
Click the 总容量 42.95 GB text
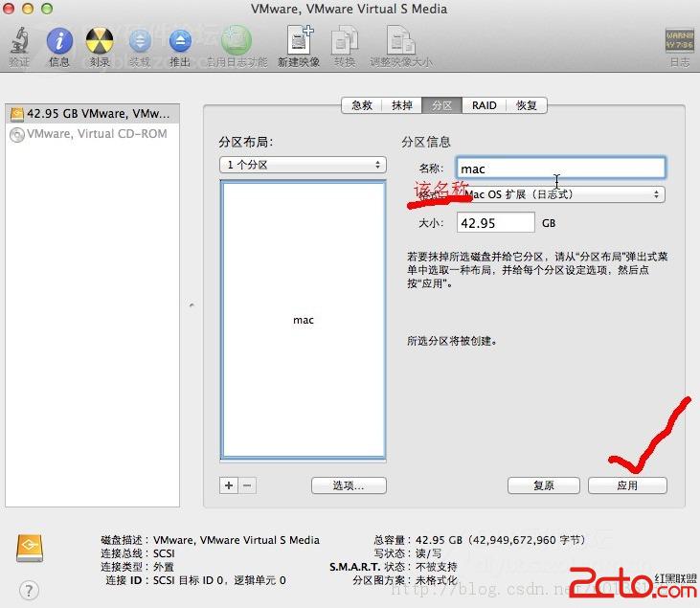[x=479, y=540]
